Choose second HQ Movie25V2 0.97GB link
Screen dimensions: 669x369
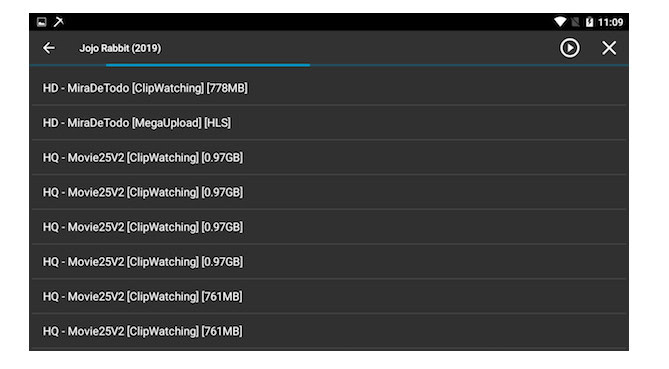point(329,192)
